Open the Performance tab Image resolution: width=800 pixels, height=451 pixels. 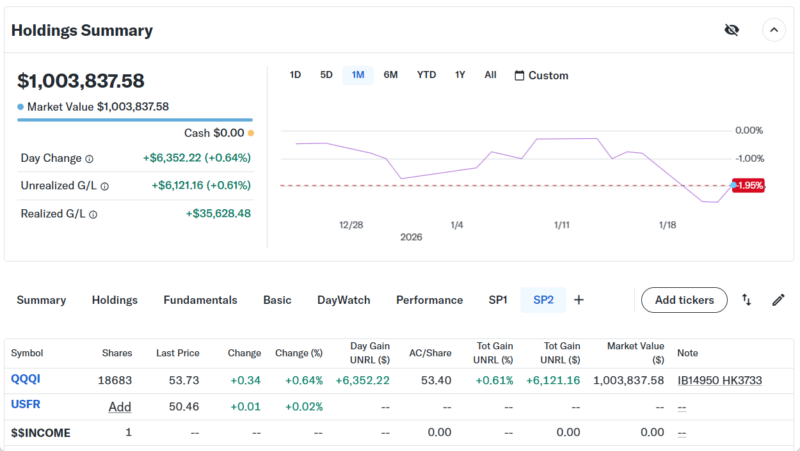click(429, 300)
